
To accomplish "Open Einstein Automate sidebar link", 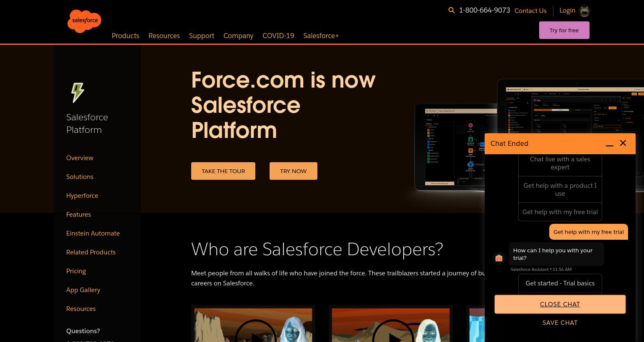I will pyautogui.click(x=93, y=233).
